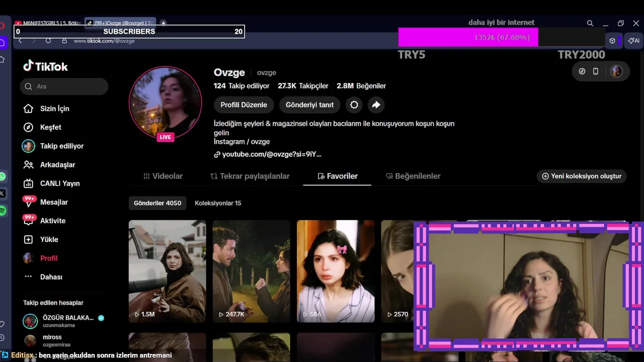Reload the page with refresh icon
Screen dimensions: 644x362
click(x=48, y=41)
